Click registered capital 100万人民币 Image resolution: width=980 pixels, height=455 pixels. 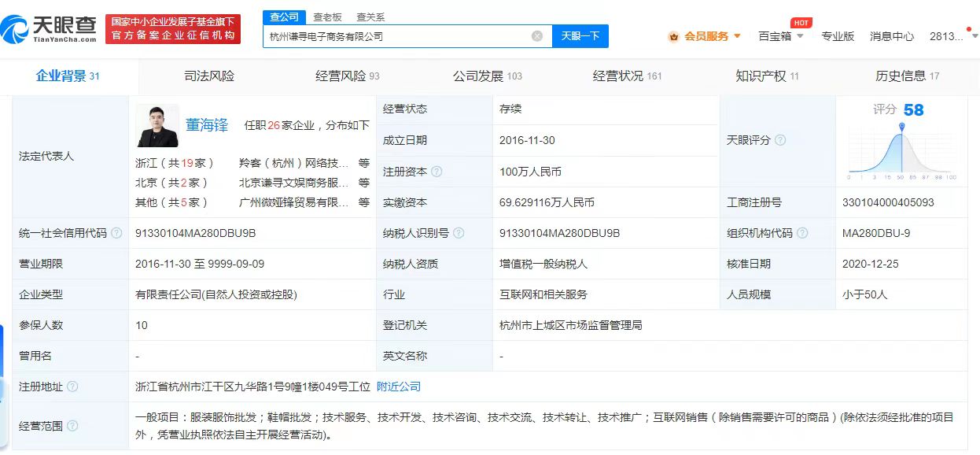[x=530, y=172]
